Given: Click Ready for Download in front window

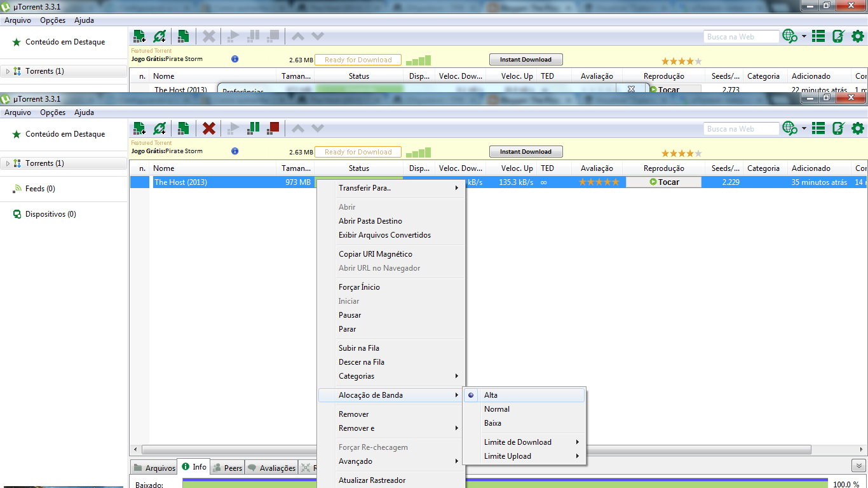Looking at the screenshot, I should 358,152.
